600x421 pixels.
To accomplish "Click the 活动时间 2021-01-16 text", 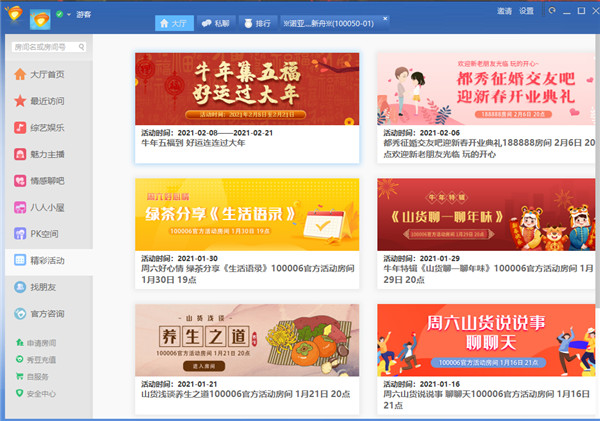I will [x=422, y=384].
